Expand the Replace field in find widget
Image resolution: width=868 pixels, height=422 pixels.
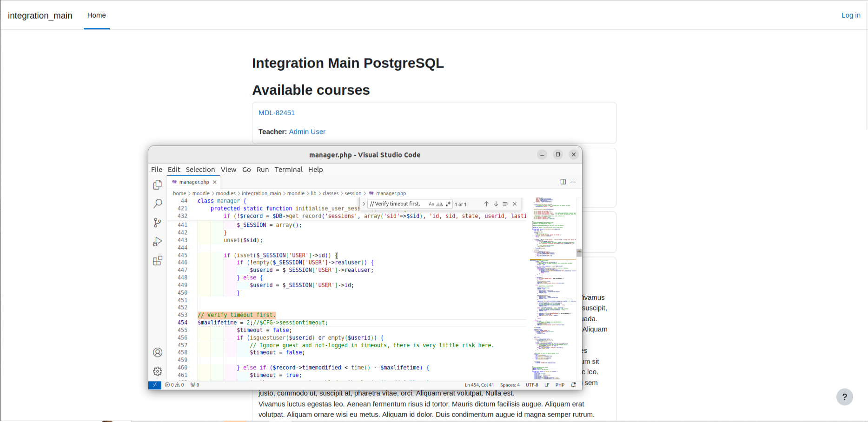(364, 204)
